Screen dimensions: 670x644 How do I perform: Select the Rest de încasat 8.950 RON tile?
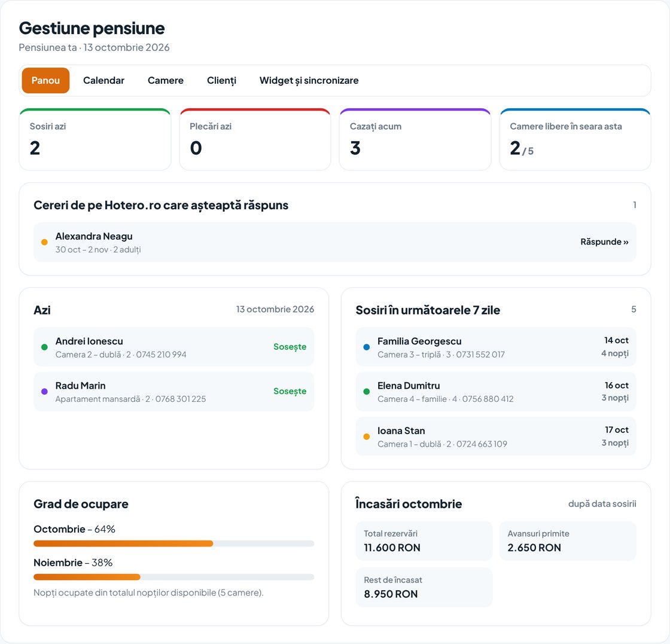[x=424, y=587]
